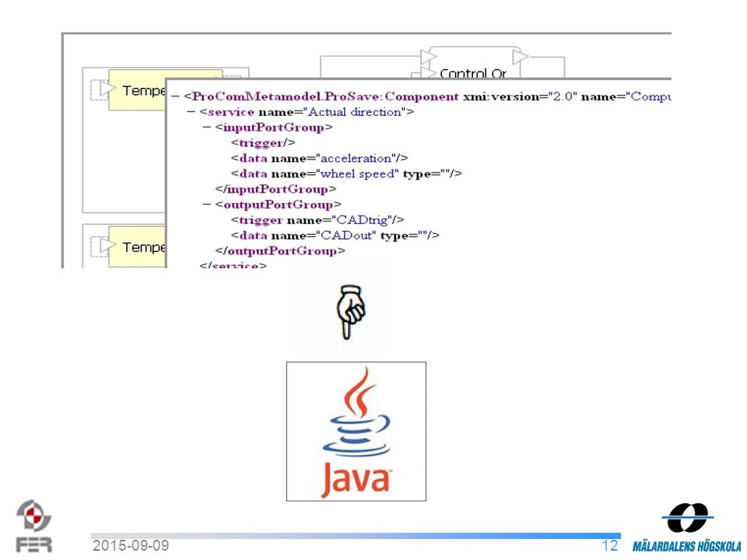This screenshot has width=747, height=560.
Task: Click the closing </inputPortGroup> tag
Action: 275,189
